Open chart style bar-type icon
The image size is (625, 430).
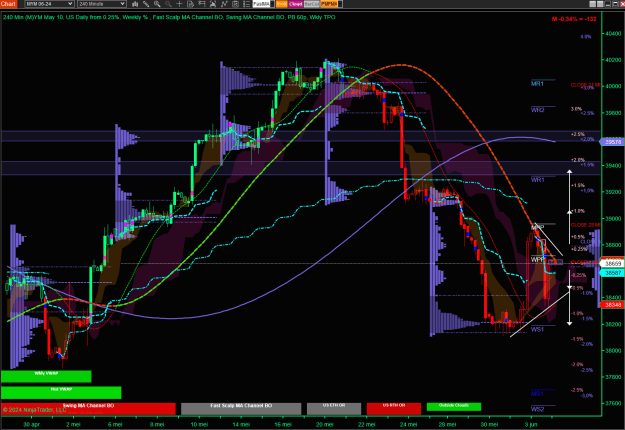click(135, 4)
